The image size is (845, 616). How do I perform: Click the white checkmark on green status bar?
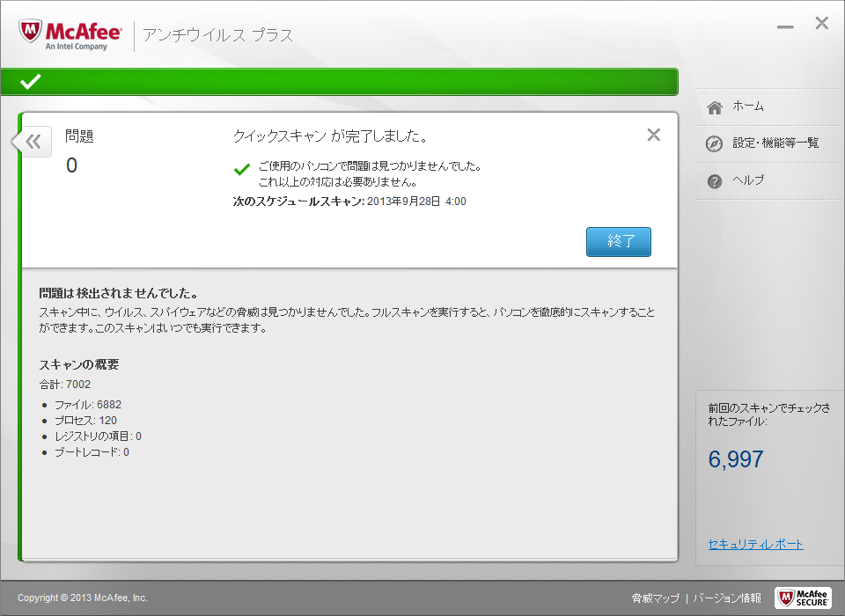(30, 81)
